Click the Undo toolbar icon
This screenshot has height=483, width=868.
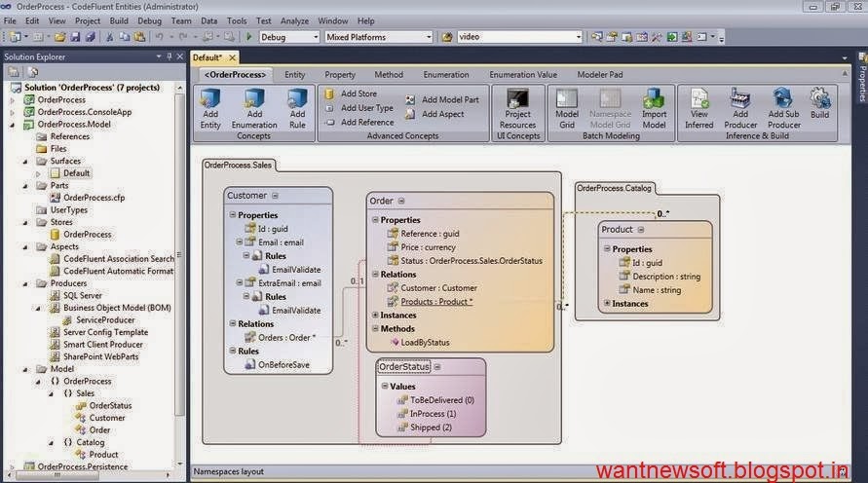click(x=160, y=37)
